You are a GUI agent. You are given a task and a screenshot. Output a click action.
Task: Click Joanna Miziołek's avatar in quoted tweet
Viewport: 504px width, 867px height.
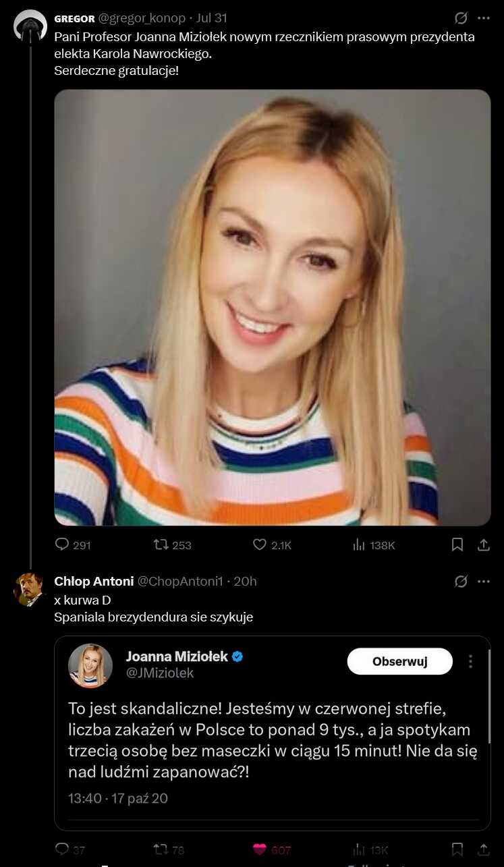pos(90,665)
